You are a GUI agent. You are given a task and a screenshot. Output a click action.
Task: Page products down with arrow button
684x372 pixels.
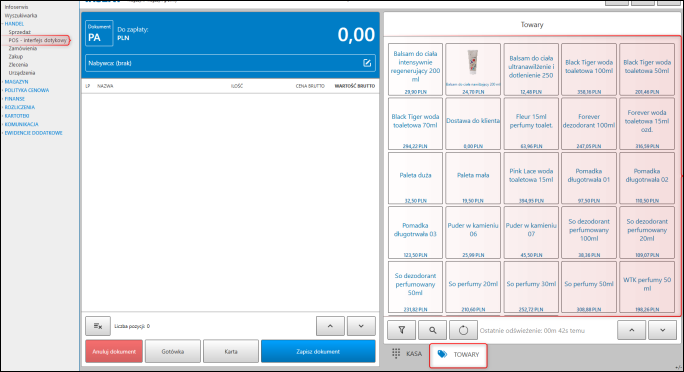point(663,330)
